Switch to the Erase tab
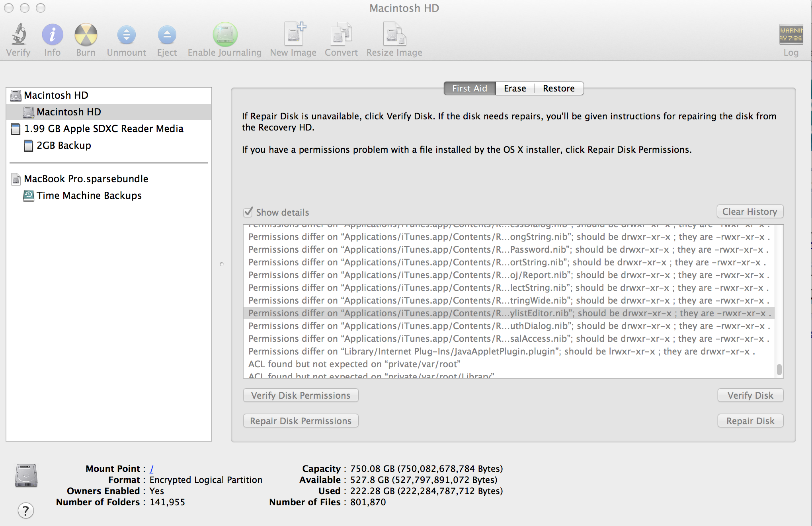This screenshot has height=526, width=812. click(515, 88)
